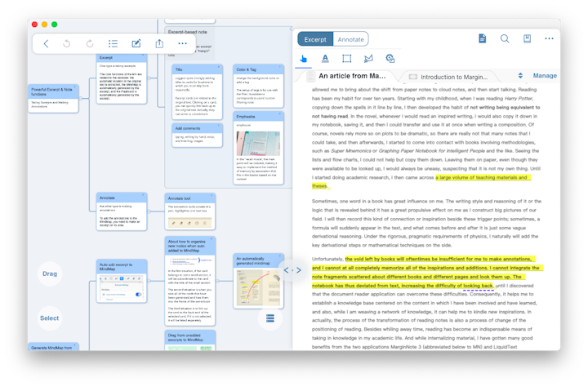Click the 'Excerpt-based note' group title
Image resolution: width=588 pixels, height=387 pixels.
(x=187, y=32)
